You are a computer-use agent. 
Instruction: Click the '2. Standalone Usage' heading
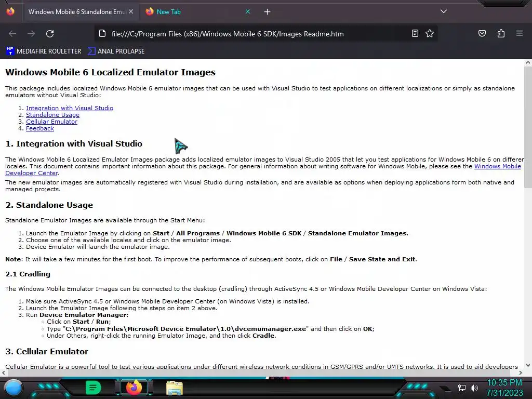click(x=49, y=205)
